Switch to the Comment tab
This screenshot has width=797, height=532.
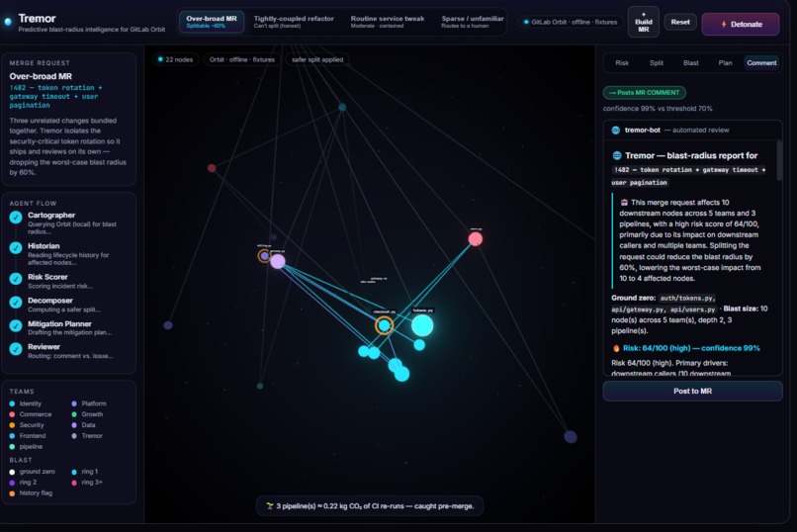[x=761, y=63]
